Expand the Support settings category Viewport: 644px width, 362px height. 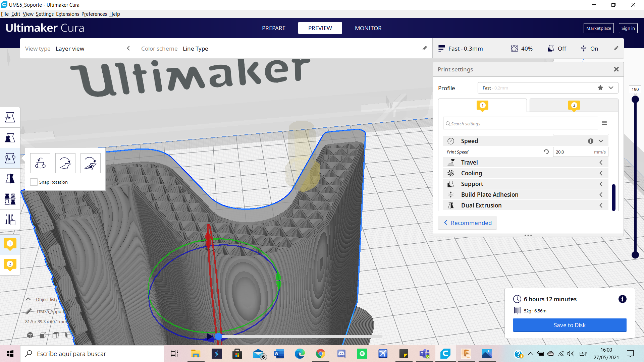pyautogui.click(x=526, y=184)
